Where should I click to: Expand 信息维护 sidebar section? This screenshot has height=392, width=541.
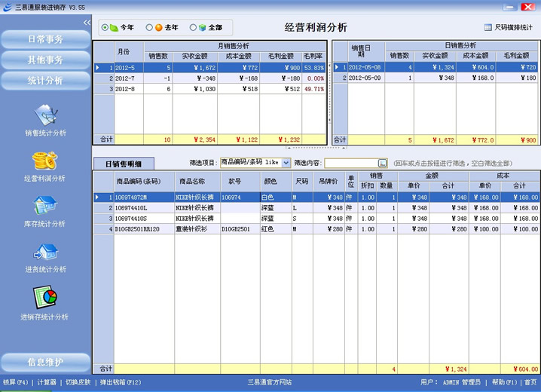pos(45,362)
